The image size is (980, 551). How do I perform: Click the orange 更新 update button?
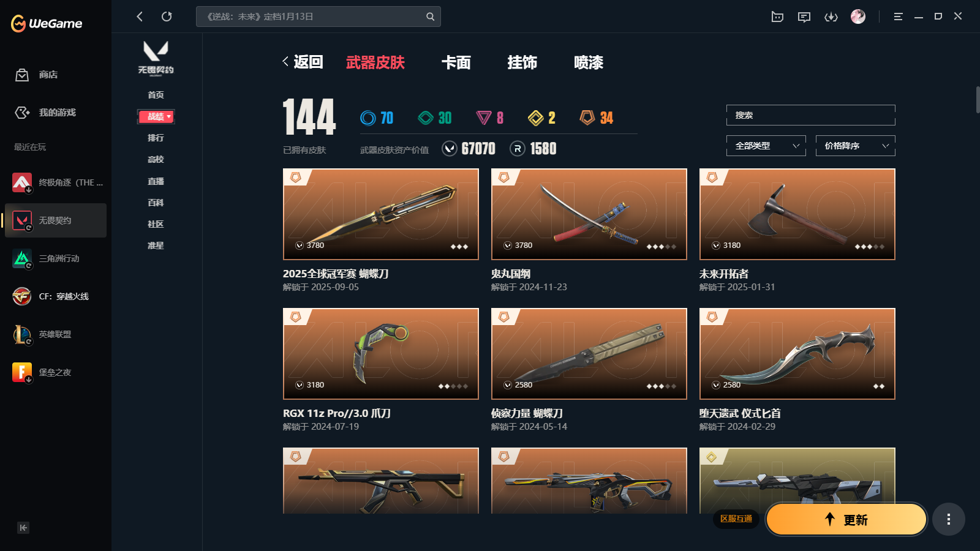click(x=846, y=519)
